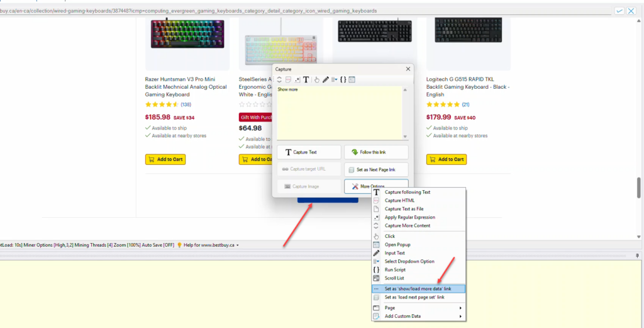Choose Capture following Text from menu
This screenshot has height=328, width=644.
pyautogui.click(x=418, y=192)
